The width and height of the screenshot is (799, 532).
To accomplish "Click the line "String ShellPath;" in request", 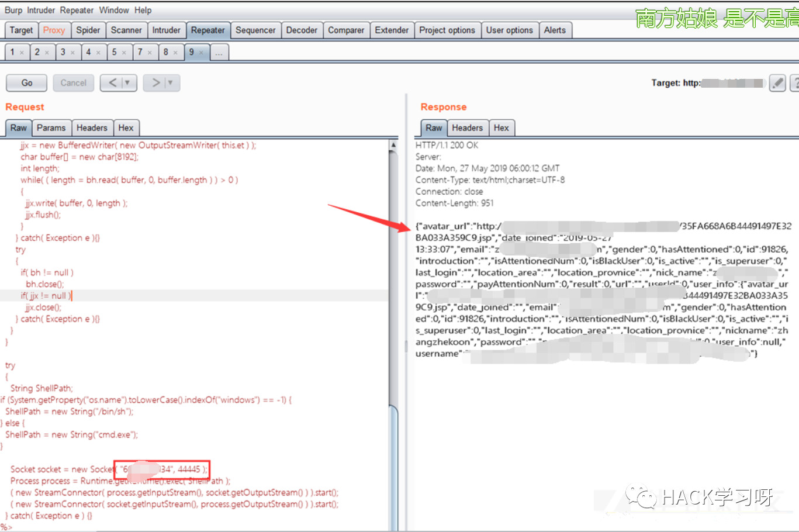I will coord(41,388).
